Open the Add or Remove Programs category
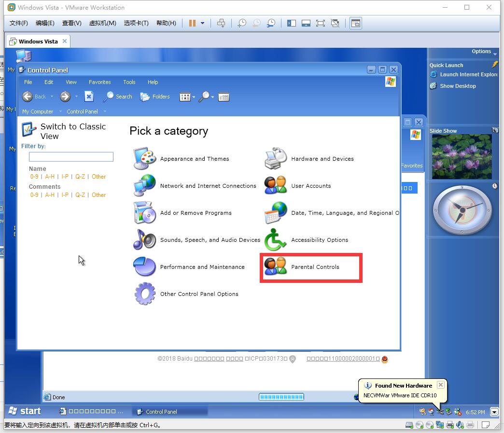The height and width of the screenshot is (433, 504). [x=182, y=212]
